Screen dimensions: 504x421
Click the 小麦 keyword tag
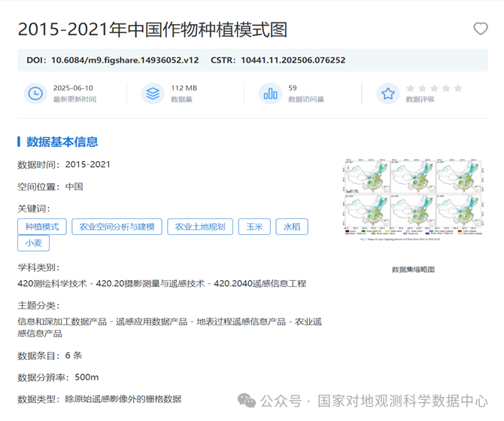[x=33, y=243]
